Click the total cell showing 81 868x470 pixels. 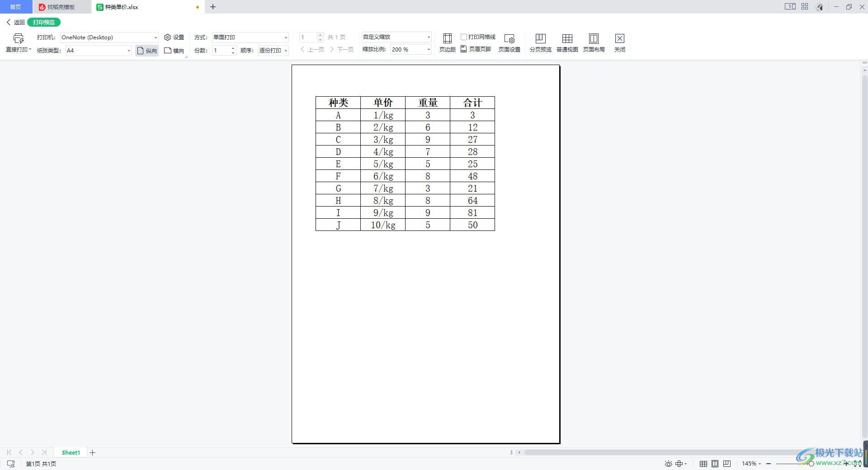(x=472, y=212)
